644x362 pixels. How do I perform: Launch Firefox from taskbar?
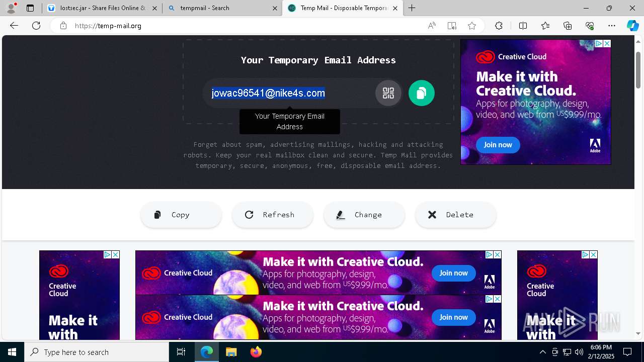click(256, 352)
